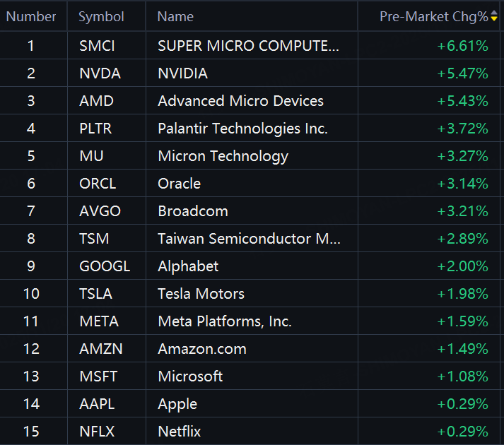Click the Tesla Motors stock name
This screenshot has width=504, height=445.
click(x=201, y=294)
